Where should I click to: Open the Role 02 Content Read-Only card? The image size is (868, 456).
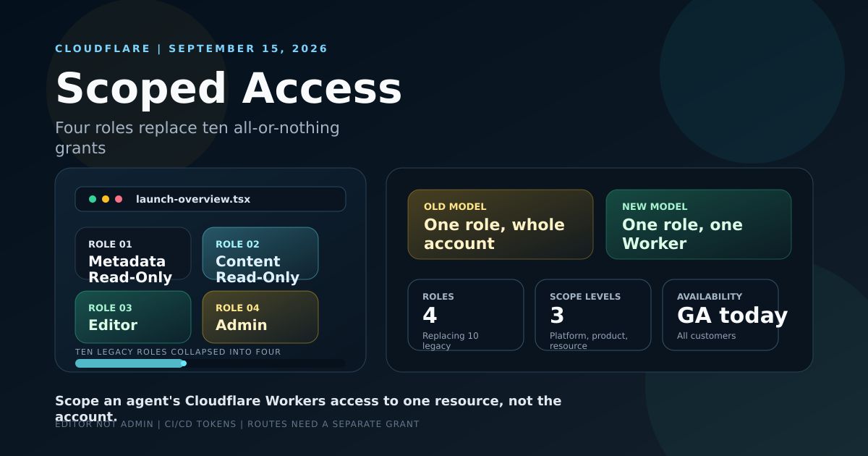click(260, 253)
